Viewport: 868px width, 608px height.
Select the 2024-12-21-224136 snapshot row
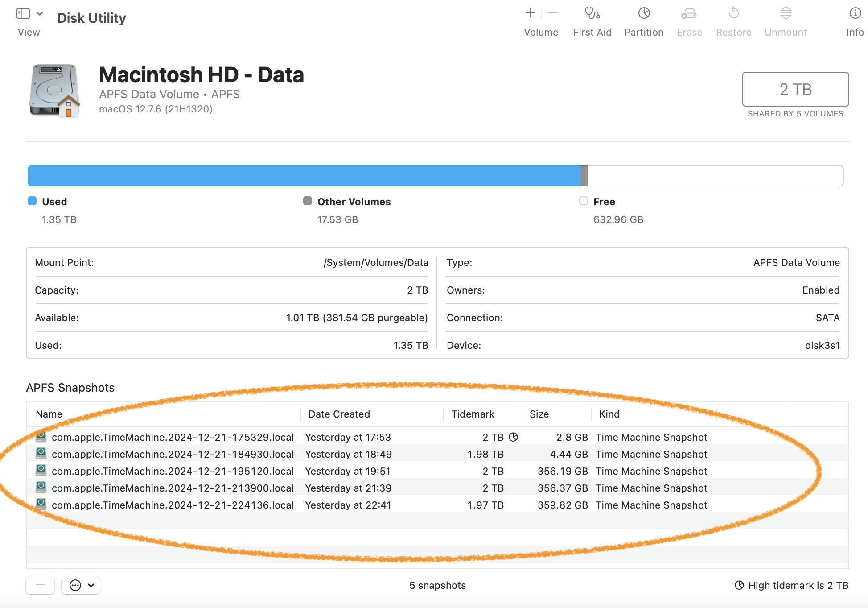173,505
